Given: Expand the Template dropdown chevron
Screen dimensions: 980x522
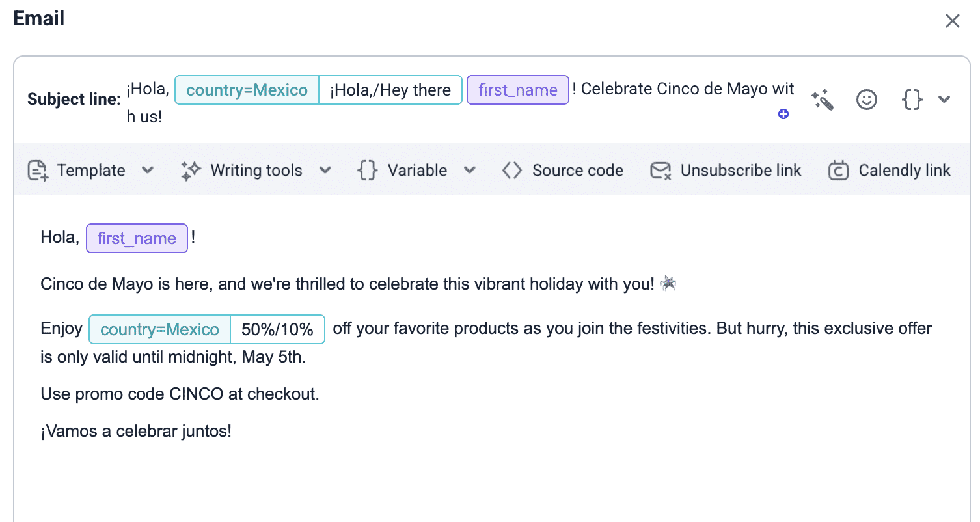Looking at the screenshot, I should [148, 171].
